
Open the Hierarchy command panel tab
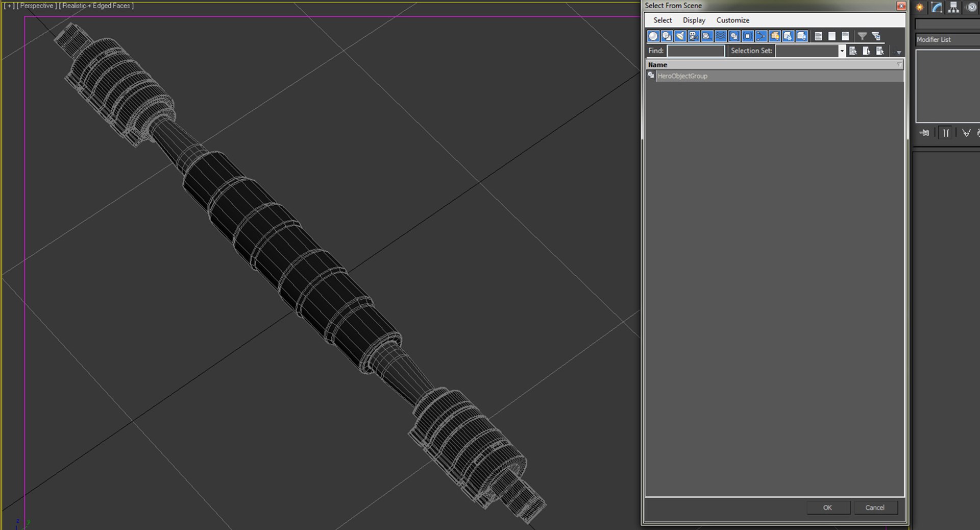pos(953,7)
